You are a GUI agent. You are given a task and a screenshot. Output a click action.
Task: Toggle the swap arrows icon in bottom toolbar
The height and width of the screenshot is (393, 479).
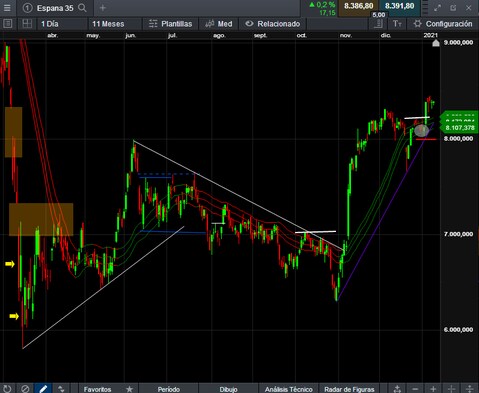click(61, 389)
